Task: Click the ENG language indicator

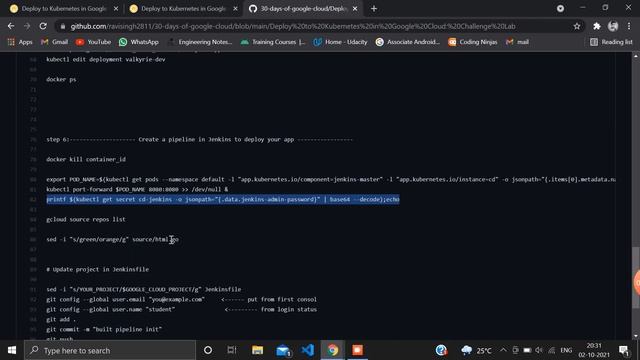Action: coord(566,350)
